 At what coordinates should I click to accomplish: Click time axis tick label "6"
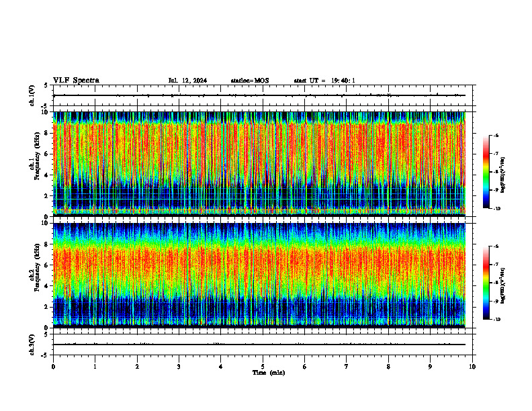click(305, 367)
